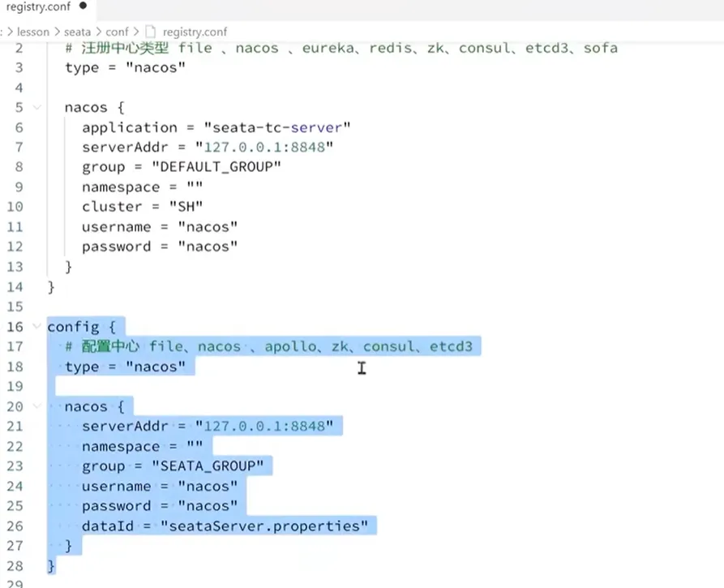Click the unsaved dot on registry.conf tab
724x588 pixels.
pyautogui.click(x=84, y=6)
